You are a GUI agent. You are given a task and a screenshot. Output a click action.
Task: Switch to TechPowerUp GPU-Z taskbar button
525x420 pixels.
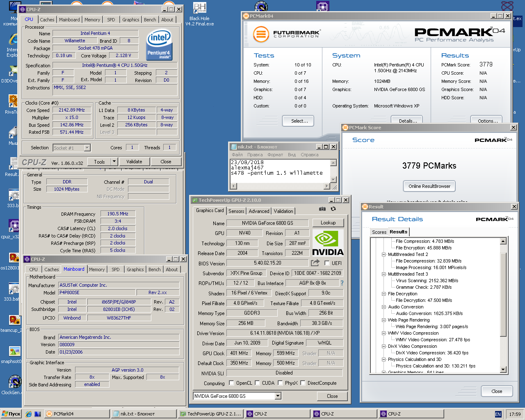point(212,414)
